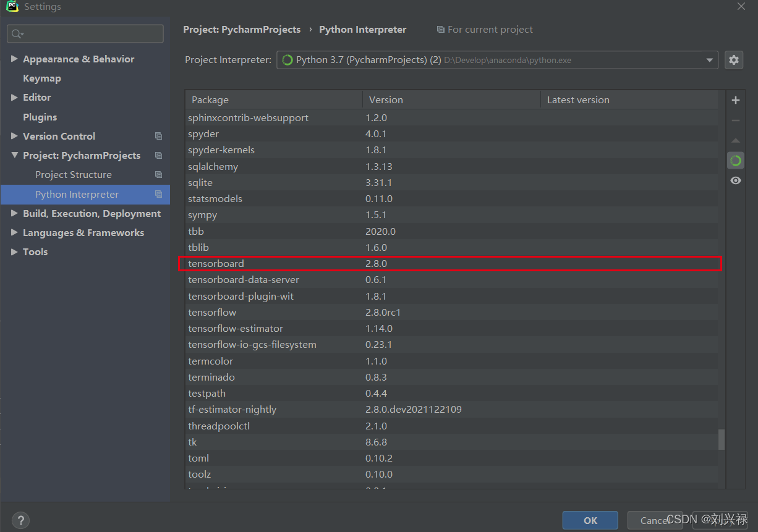
Task: Select the toml package row
Action: tap(451, 458)
